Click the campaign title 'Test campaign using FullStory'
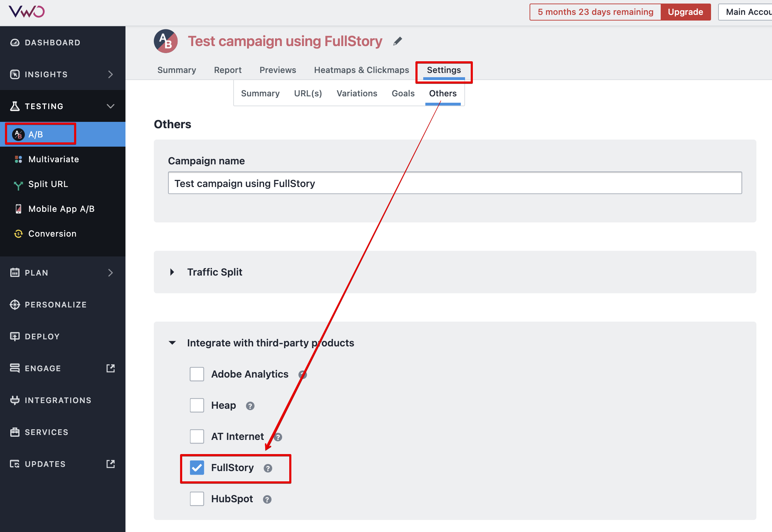Viewport: 772px width, 532px height. (285, 41)
